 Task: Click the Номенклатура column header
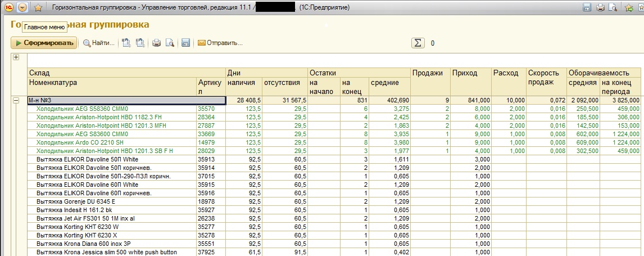pos(112,87)
